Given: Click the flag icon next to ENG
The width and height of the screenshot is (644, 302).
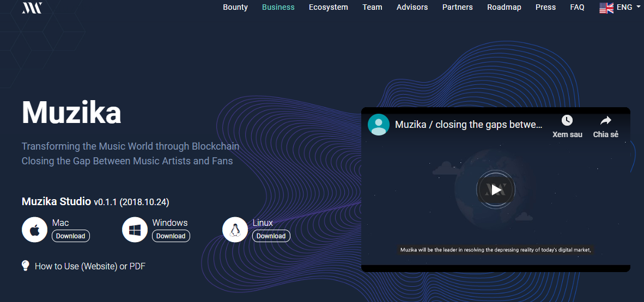Looking at the screenshot, I should click(x=606, y=8).
